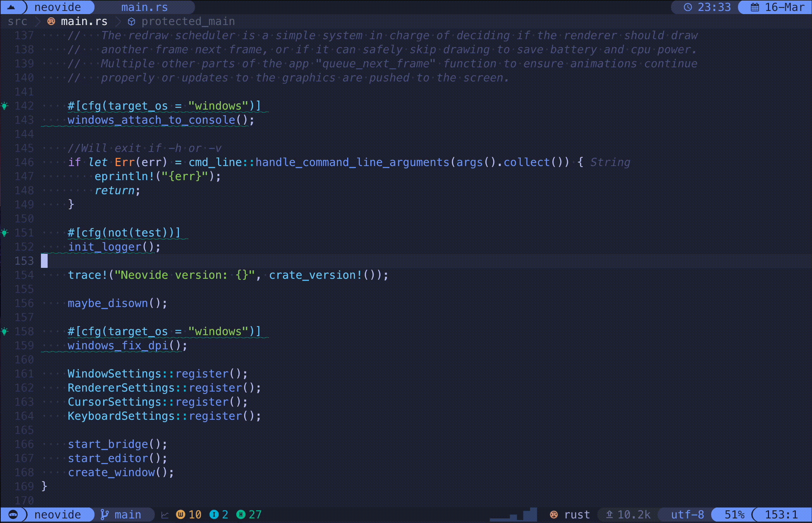The width and height of the screenshot is (812, 523).
Task: Expand the chevron after main.rs in breadcrumb
Action: [x=118, y=21]
